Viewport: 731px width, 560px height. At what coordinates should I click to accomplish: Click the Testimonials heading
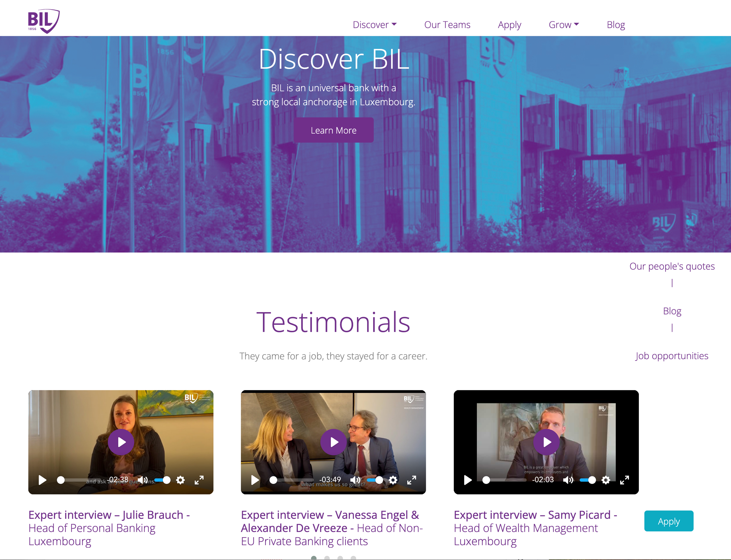(x=333, y=322)
